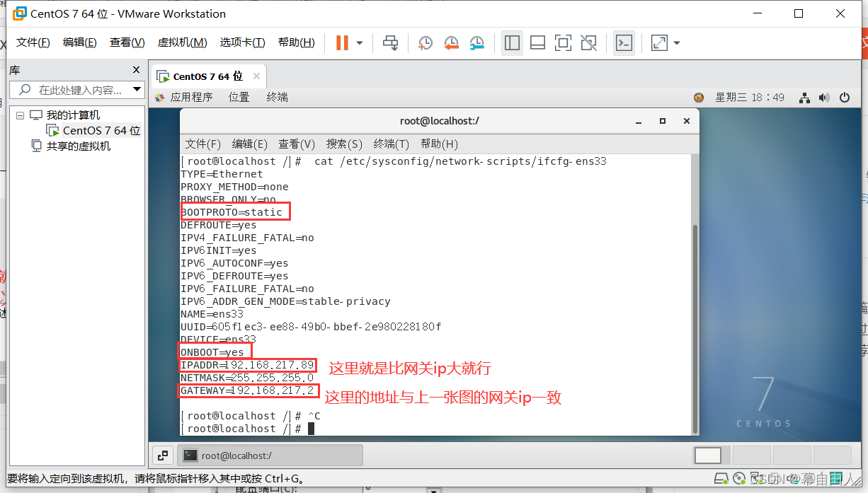Revert the VM to its previous snapshot
Viewport: 868px width, 493px height.
point(451,43)
